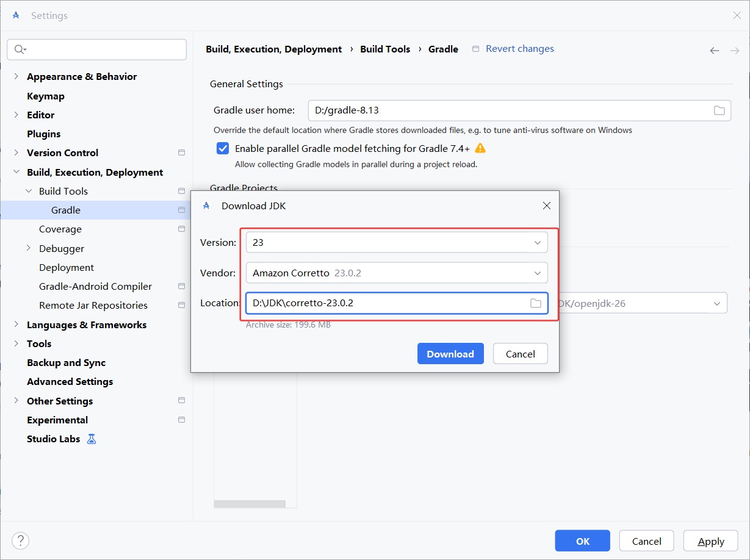The width and height of the screenshot is (750, 560).
Task: Select Experimental in settings tree
Action: (x=57, y=420)
